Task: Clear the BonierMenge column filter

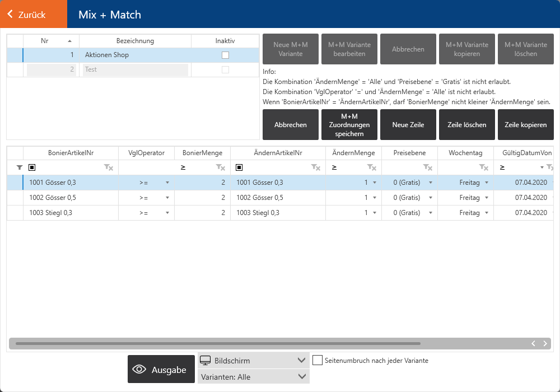Action: tap(221, 167)
